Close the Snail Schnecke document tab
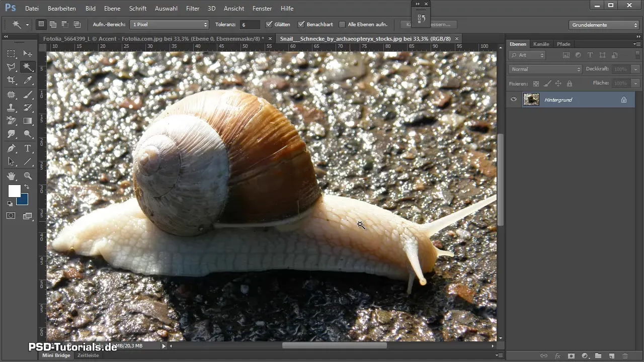This screenshot has width=644, height=362. [457, 38]
